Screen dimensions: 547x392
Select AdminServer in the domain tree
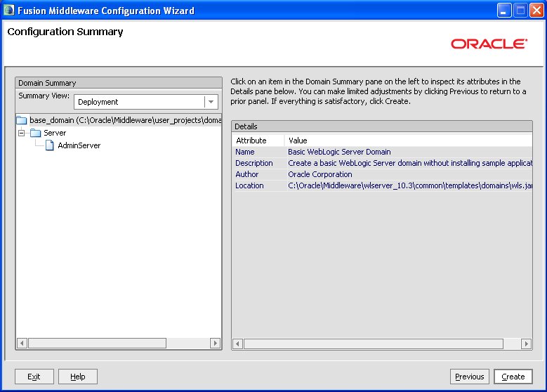(79, 145)
